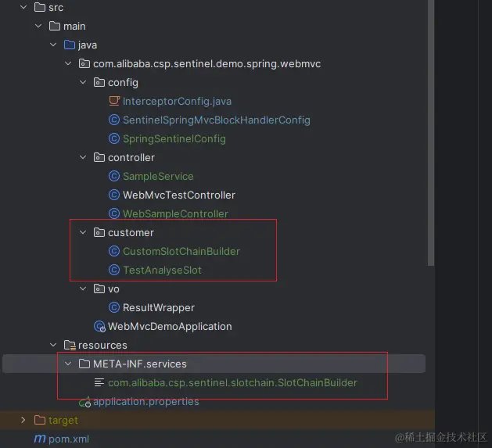Click the controller package icon
This screenshot has width=492, height=448.
(x=99, y=157)
